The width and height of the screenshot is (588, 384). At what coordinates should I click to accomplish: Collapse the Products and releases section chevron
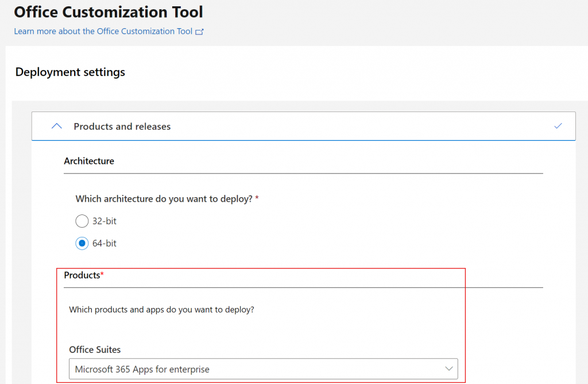click(57, 126)
